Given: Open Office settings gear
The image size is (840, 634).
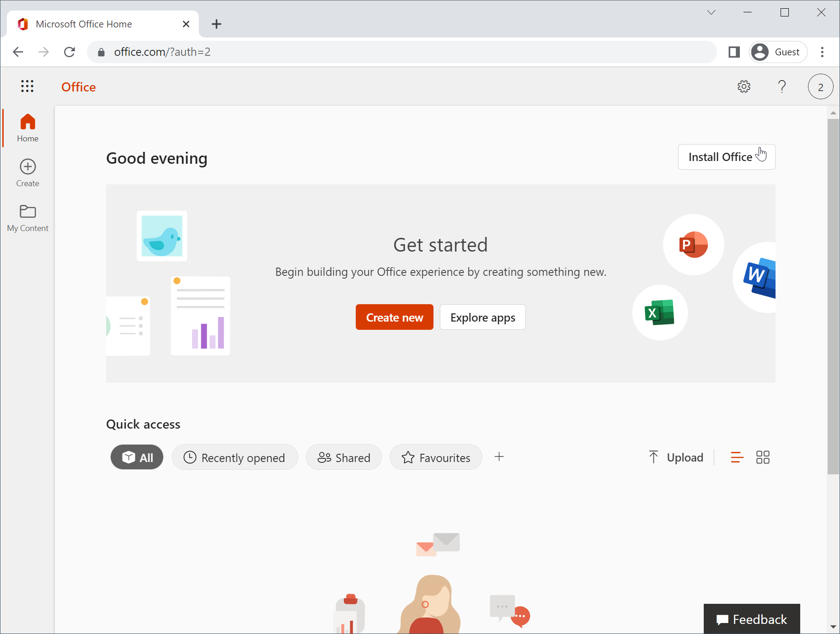Looking at the screenshot, I should 744,86.
